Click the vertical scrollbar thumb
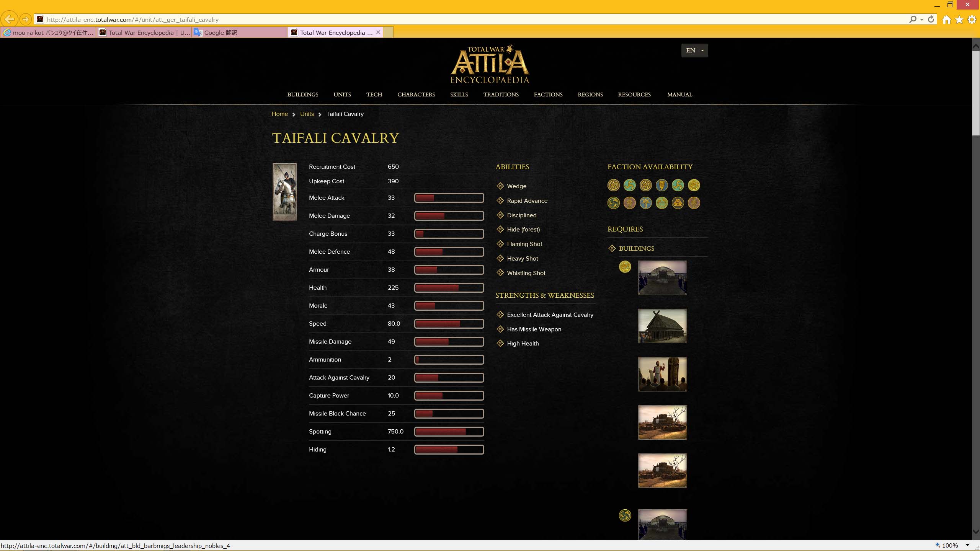Screen dimensions: 980x551 point(976,93)
